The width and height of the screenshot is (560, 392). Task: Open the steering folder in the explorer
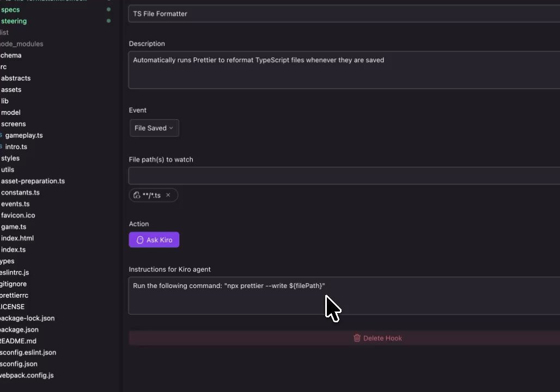[14, 21]
